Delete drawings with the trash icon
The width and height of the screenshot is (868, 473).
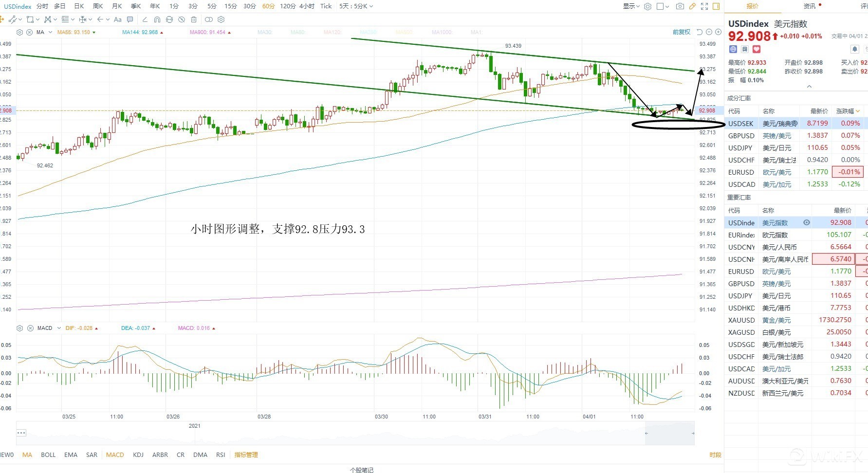tap(194, 19)
